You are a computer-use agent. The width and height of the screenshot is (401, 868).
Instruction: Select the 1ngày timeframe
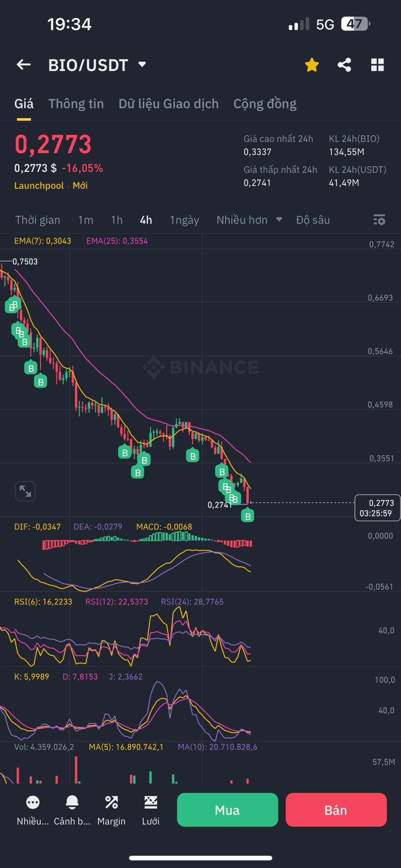pos(185,220)
